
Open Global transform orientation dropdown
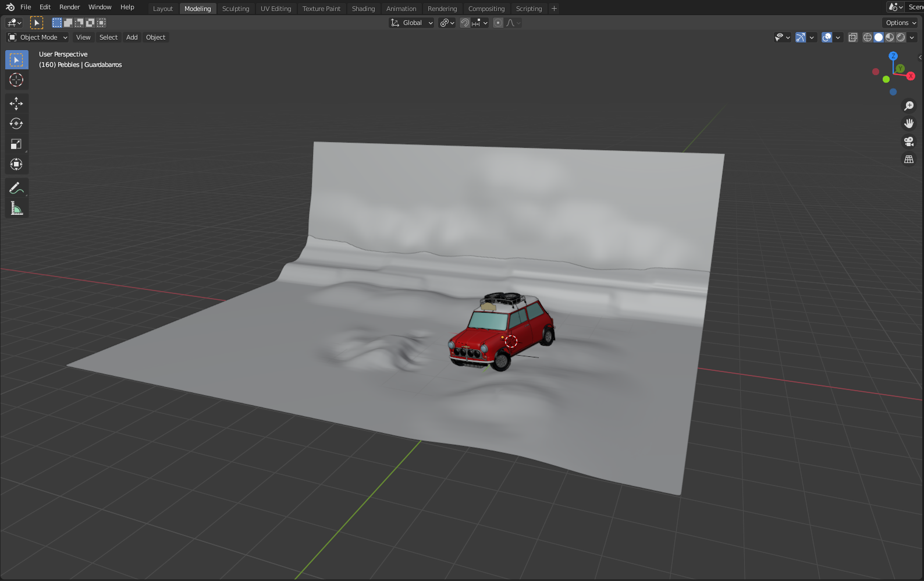411,23
